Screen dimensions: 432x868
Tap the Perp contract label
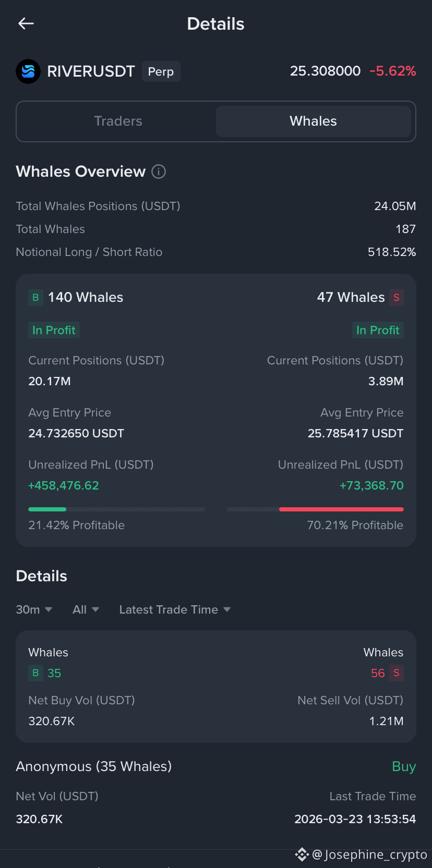(x=161, y=71)
